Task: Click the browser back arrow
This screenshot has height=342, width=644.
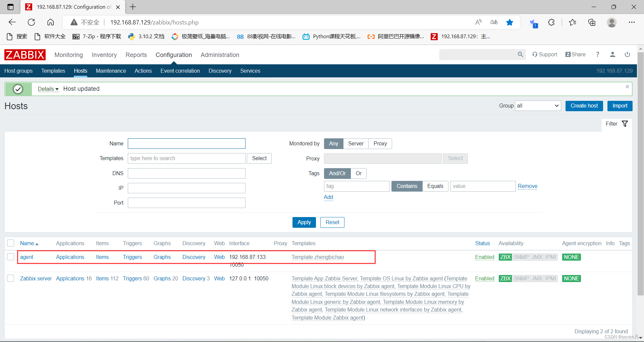Action: [12, 22]
